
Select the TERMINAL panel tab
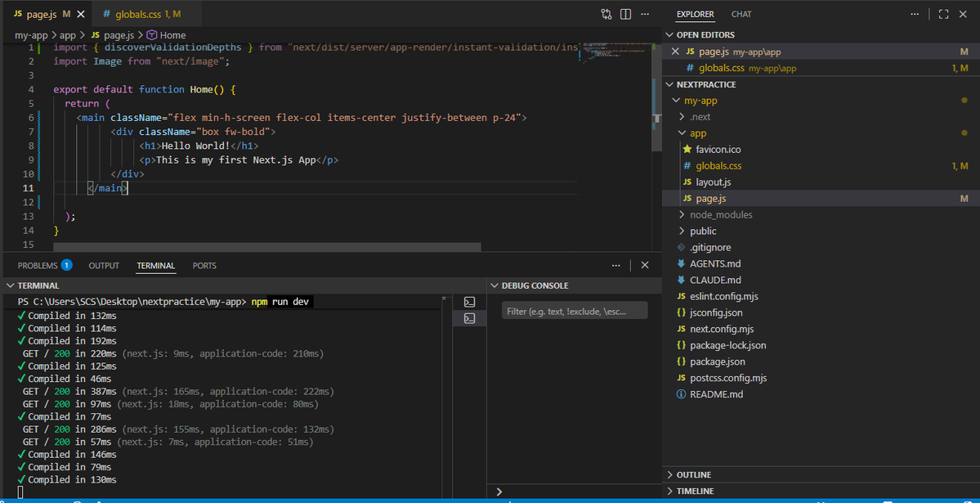(156, 265)
